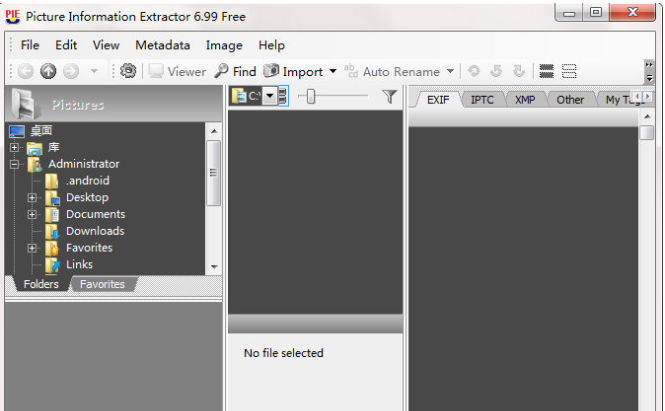Collapse the Administrator node
This screenshot has height=411, width=665.
coord(14,164)
